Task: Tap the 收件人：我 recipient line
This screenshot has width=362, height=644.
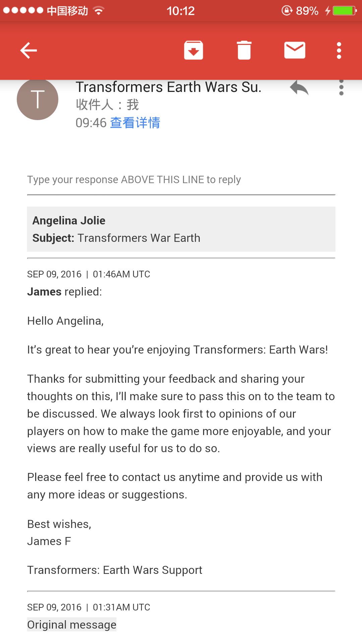Action: pyautogui.click(x=107, y=105)
